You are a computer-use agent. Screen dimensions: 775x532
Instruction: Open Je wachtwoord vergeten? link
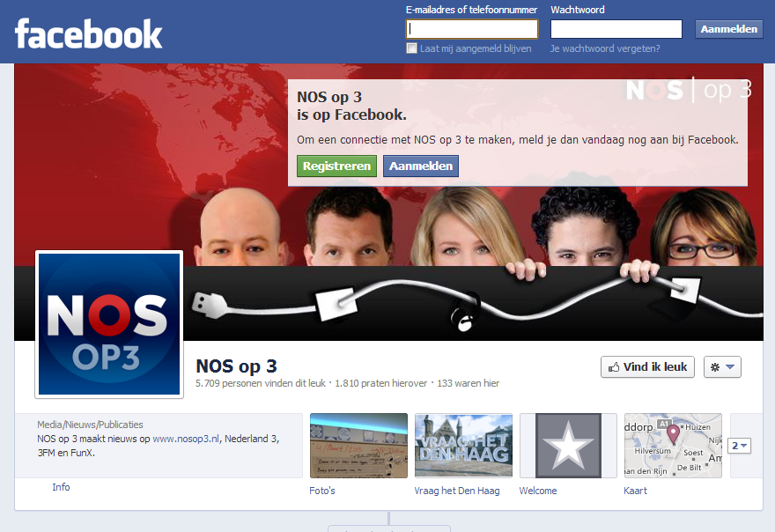605,48
